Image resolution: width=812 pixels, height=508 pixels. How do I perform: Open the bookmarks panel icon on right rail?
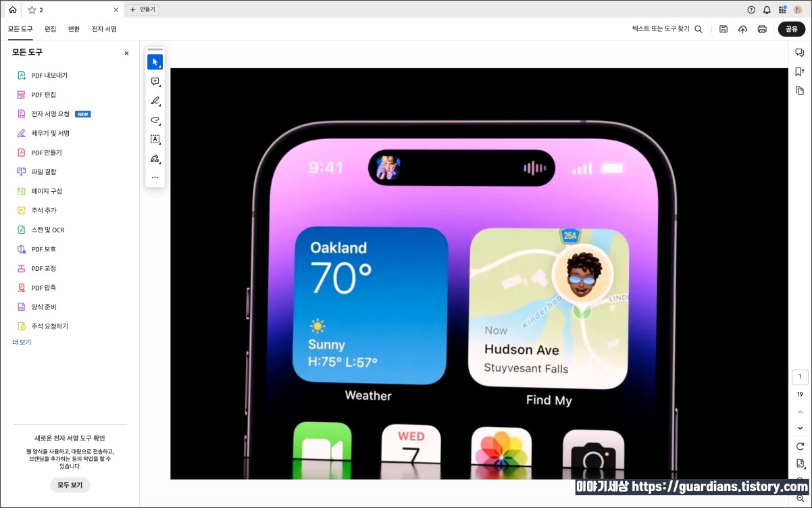tap(800, 72)
